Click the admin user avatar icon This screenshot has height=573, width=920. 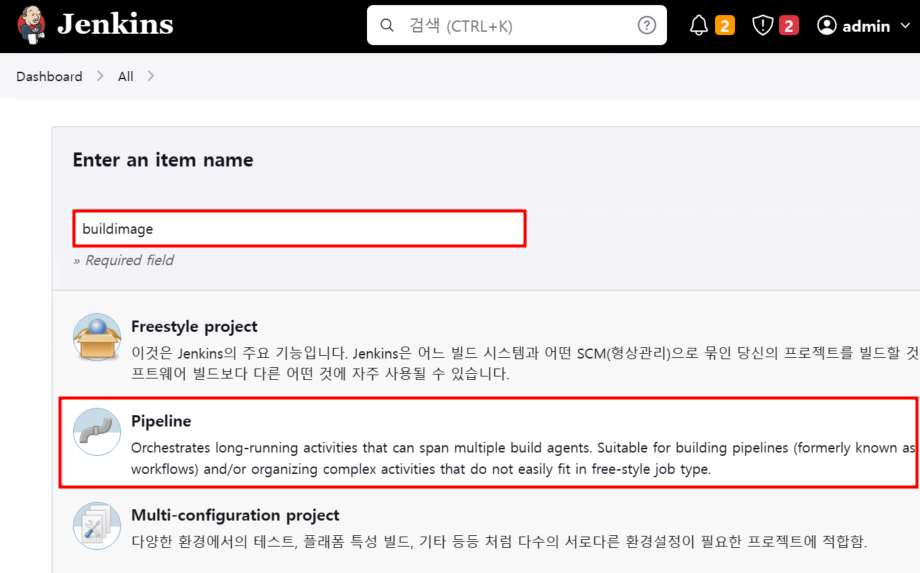tap(826, 25)
